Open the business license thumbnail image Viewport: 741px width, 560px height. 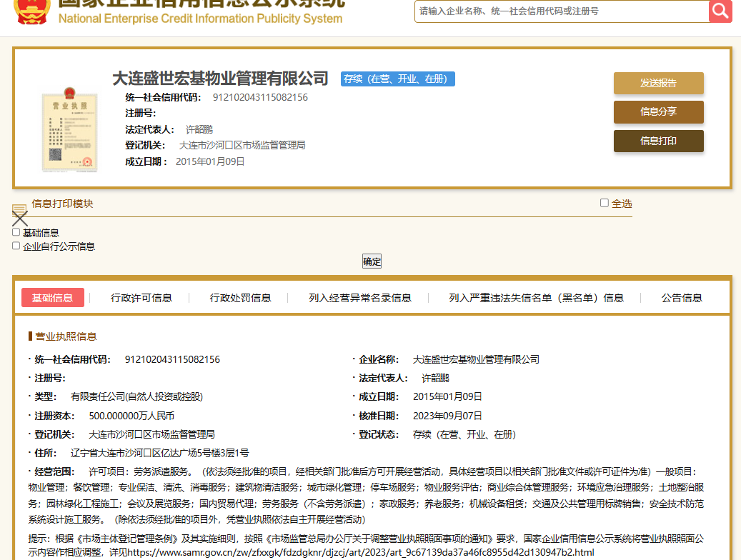tap(68, 130)
